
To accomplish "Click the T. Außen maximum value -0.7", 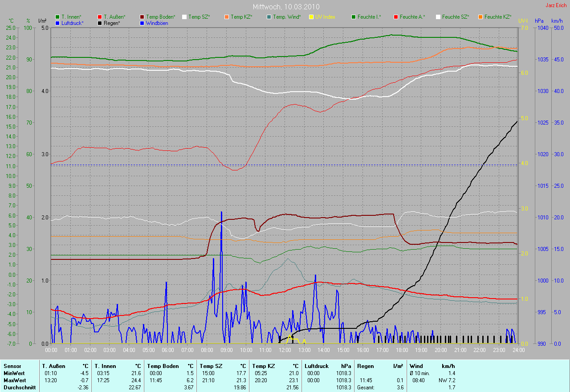I will [84, 380].
